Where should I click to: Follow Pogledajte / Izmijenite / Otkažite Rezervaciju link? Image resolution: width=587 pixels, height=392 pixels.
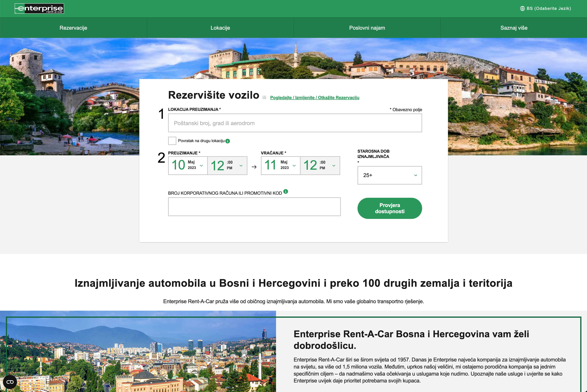(x=314, y=97)
